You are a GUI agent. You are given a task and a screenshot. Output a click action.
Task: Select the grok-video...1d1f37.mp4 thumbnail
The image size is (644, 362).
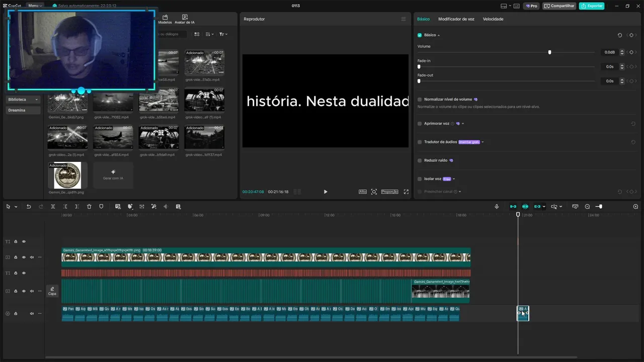[204, 138]
